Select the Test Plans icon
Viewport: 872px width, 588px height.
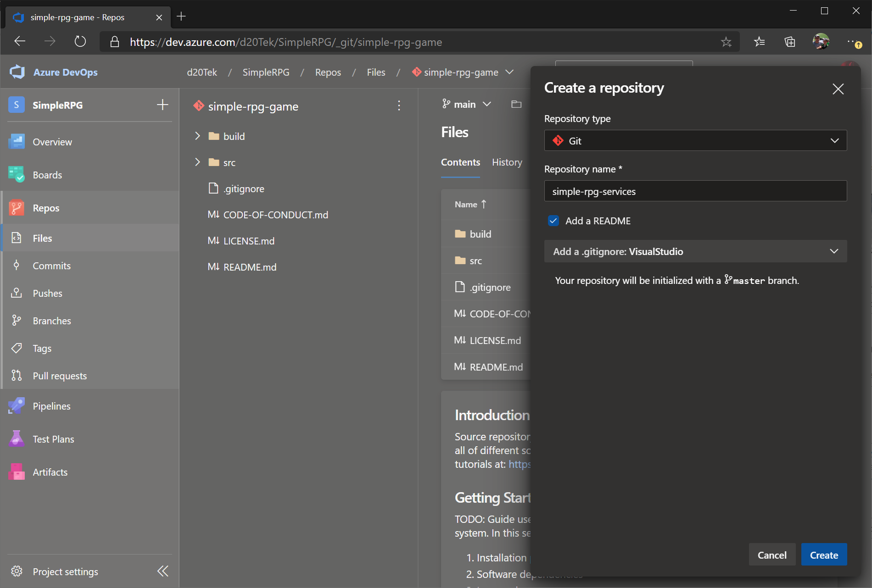(17, 438)
